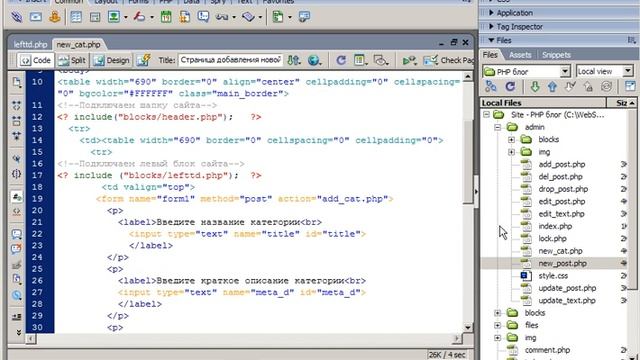Remove a comment using the coding toolbar

coord(17,249)
